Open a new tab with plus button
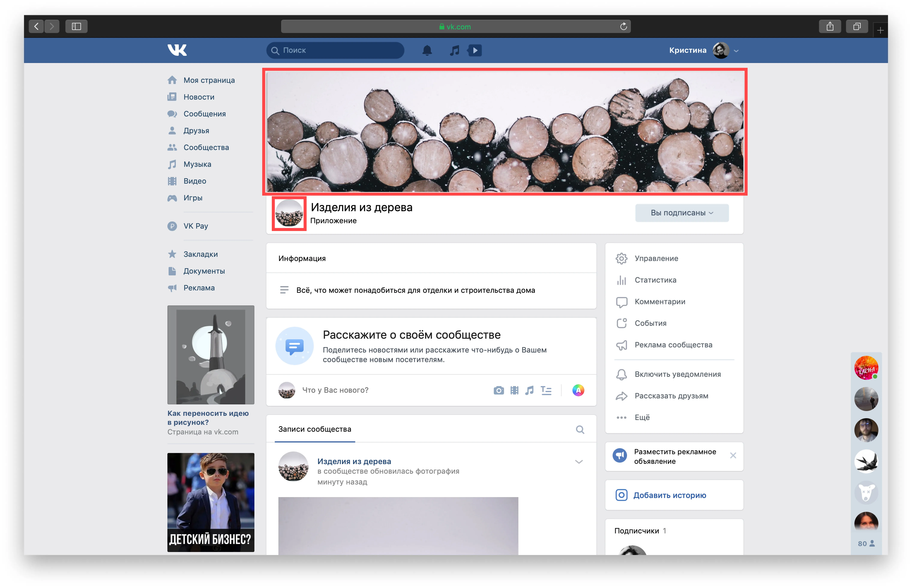 coord(880,30)
